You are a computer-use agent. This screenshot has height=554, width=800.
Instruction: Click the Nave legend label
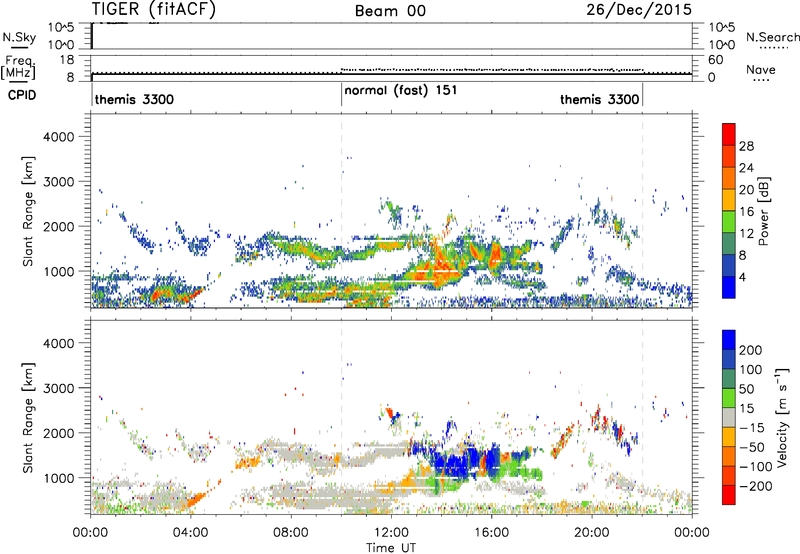[x=761, y=69]
